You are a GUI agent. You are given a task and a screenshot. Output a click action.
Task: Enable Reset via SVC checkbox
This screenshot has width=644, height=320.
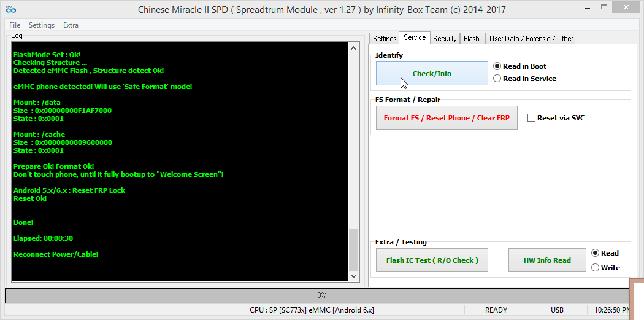pyautogui.click(x=556, y=118)
